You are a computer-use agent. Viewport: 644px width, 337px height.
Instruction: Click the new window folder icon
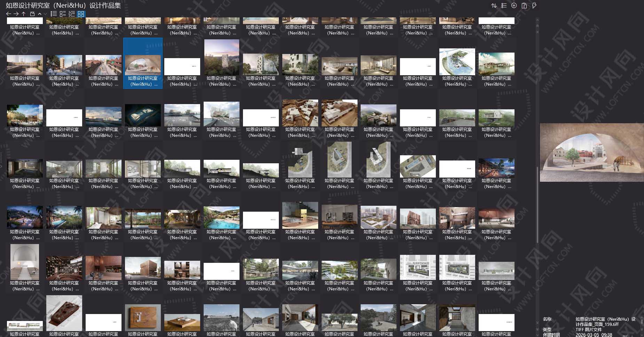click(32, 14)
